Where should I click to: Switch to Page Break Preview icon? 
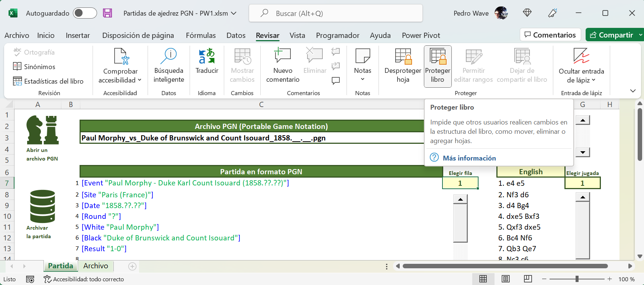pos(528,279)
